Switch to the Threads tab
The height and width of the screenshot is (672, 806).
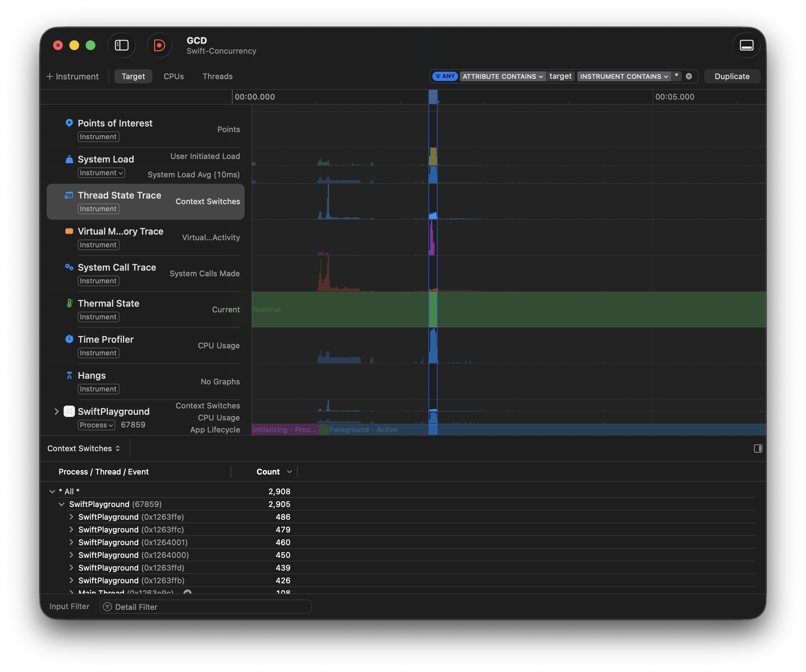217,76
